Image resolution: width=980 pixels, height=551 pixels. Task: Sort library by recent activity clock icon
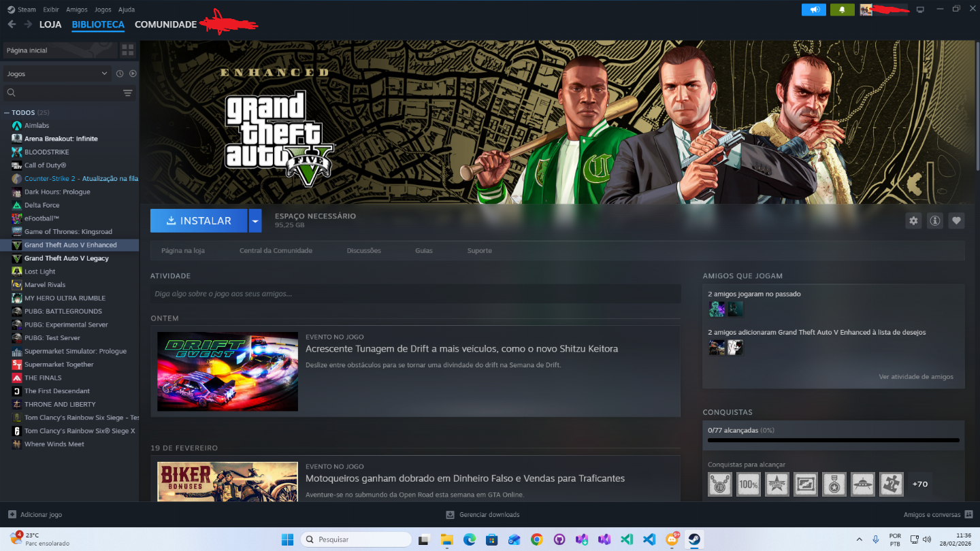tap(120, 73)
